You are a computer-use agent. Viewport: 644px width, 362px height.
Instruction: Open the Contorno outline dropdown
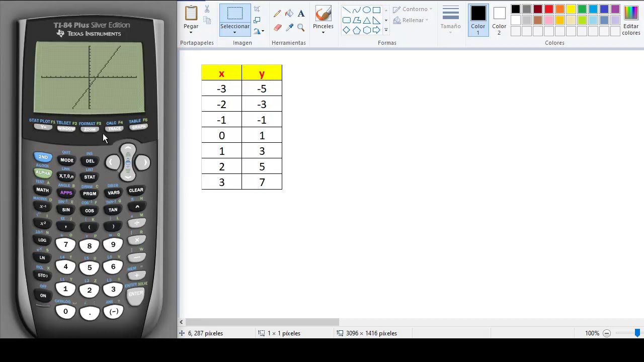pos(413,9)
